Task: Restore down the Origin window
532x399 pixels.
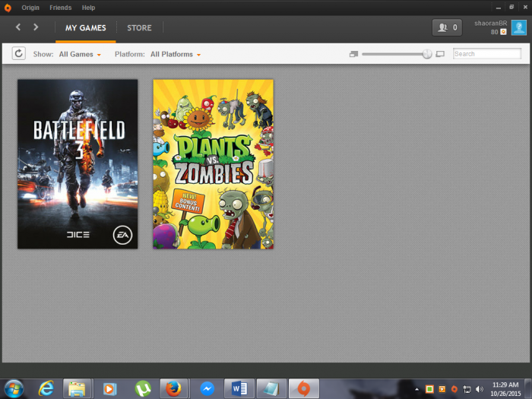Action: [511, 7]
